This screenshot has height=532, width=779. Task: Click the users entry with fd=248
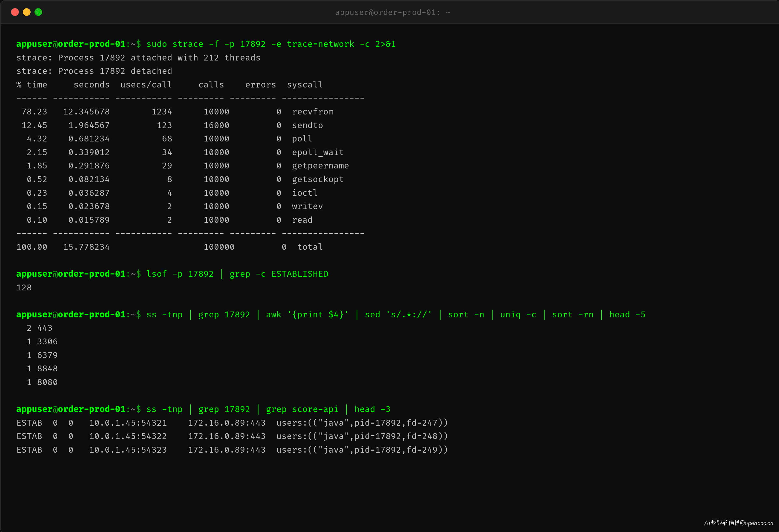point(362,436)
